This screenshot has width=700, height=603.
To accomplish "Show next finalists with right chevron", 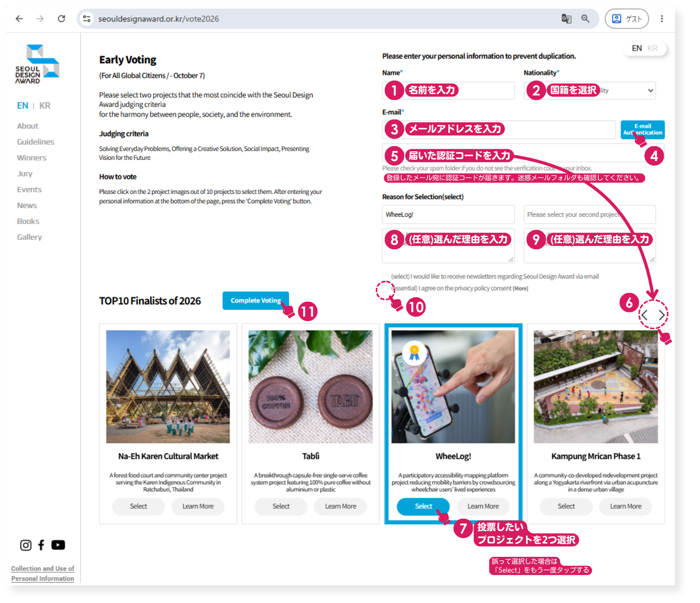I will [x=661, y=315].
